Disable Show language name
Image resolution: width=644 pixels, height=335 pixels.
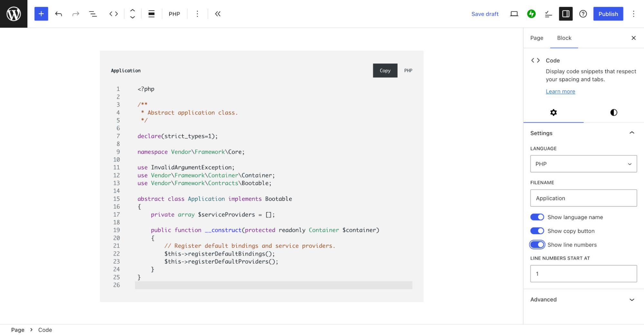(x=537, y=217)
